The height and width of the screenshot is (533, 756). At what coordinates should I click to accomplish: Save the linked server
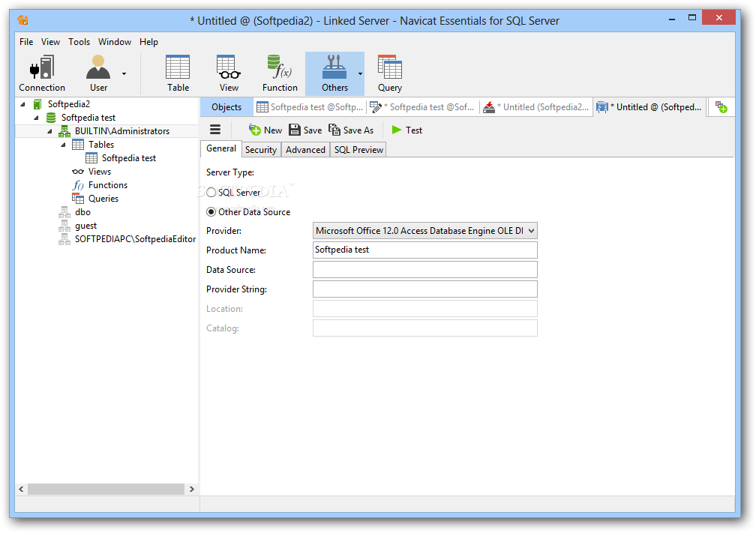pyautogui.click(x=305, y=130)
